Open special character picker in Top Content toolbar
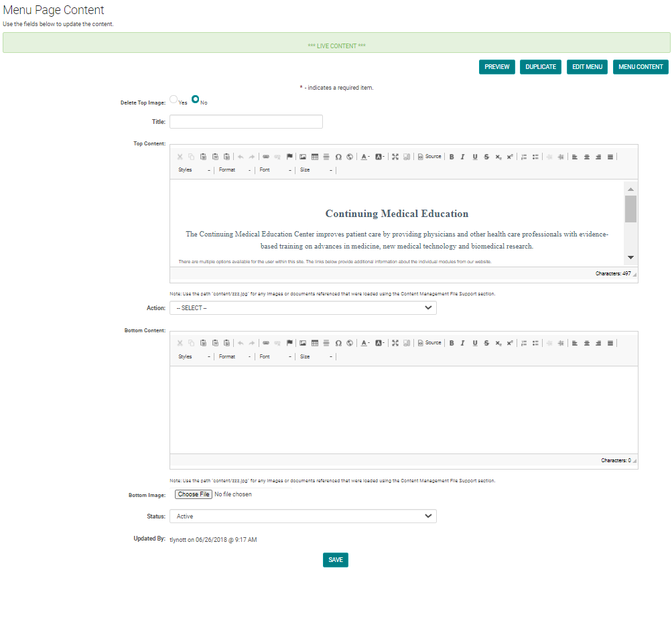The width and height of the screenshot is (672, 633). point(338,157)
